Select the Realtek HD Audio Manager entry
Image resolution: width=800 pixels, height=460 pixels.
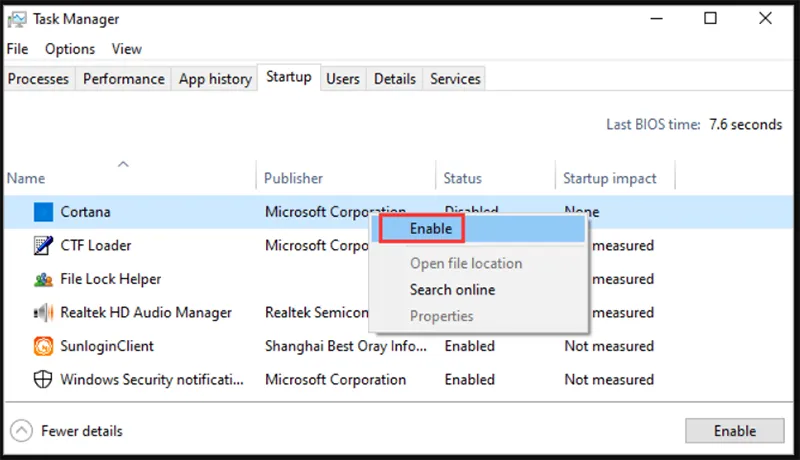(146, 312)
